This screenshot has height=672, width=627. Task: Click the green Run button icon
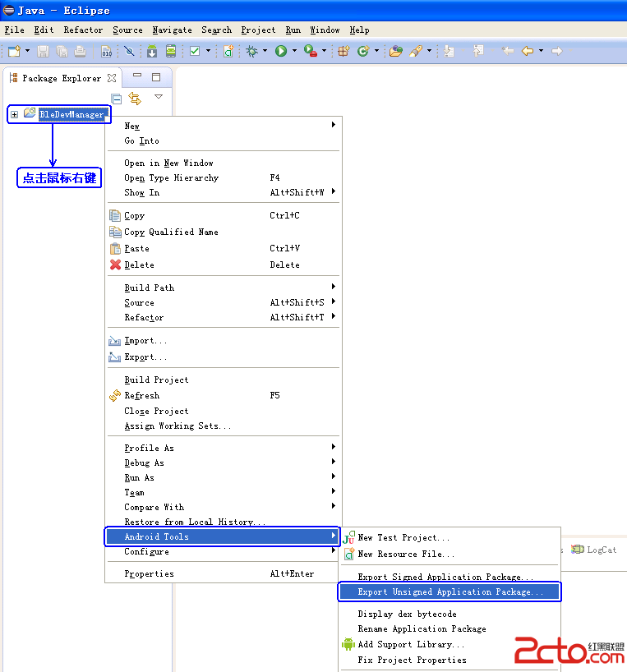281,52
